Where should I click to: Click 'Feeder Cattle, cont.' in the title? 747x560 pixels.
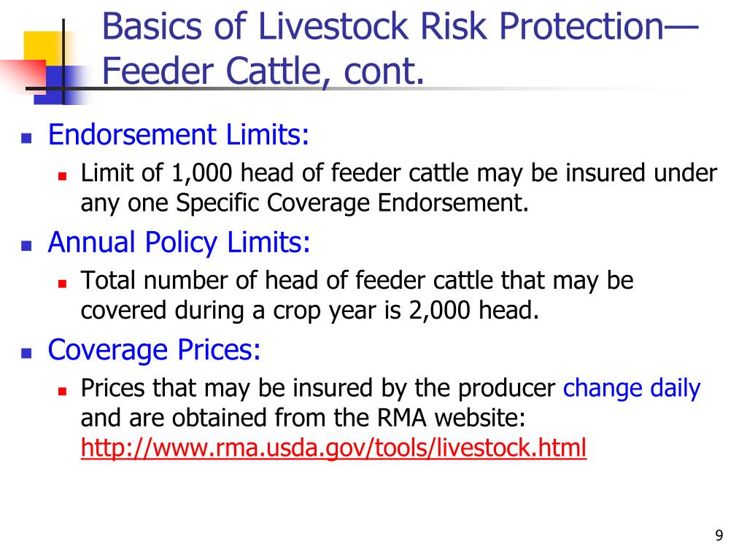pos(263,71)
